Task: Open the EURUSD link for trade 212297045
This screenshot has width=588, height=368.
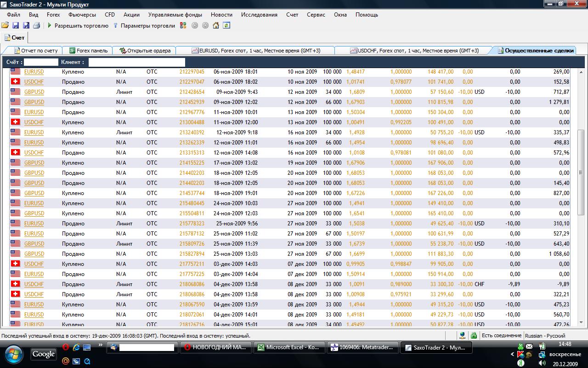Action: [x=34, y=72]
